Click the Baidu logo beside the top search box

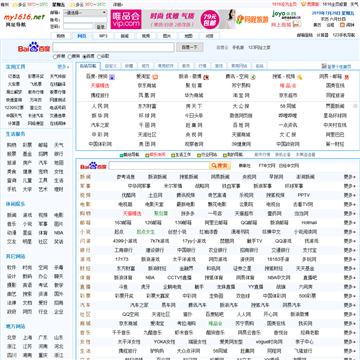click(34, 47)
